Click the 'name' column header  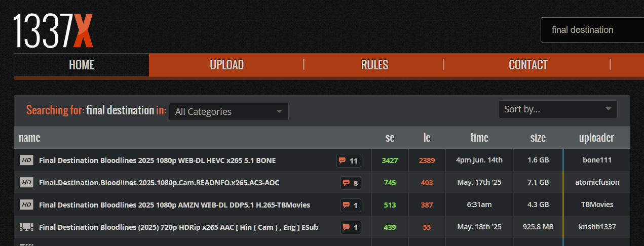29,138
